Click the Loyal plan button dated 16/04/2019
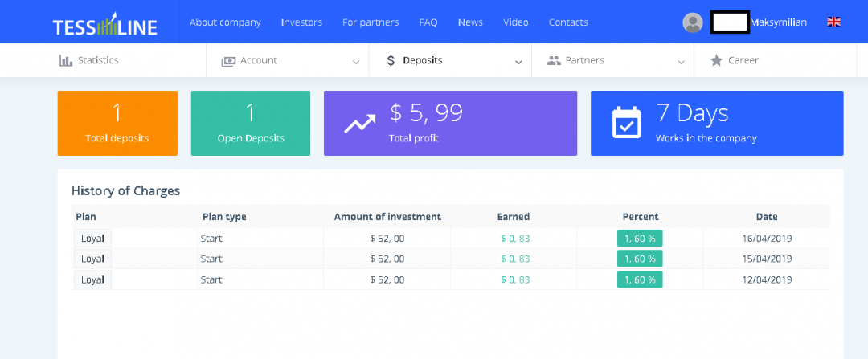Viewport: 868px width, 359px height. tap(92, 238)
